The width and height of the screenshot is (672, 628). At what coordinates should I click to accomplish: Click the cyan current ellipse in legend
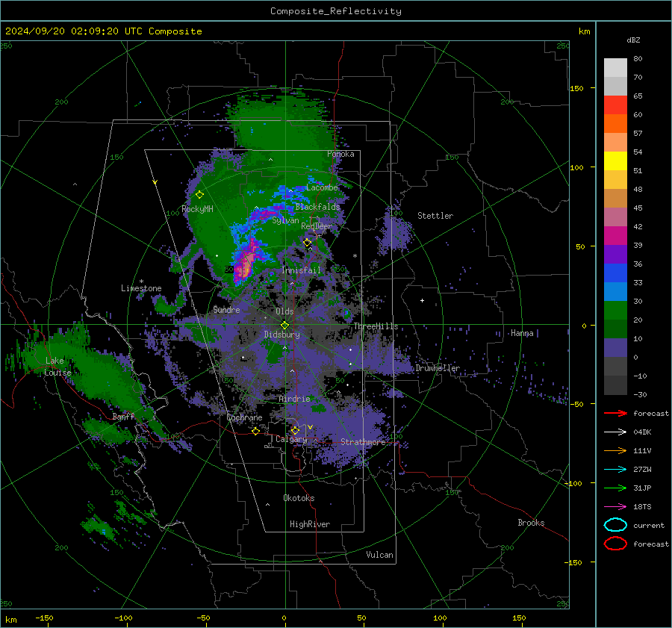(x=615, y=525)
